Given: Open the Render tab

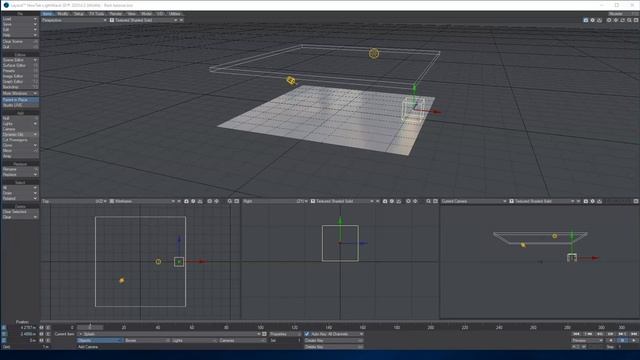Looking at the screenshot, I should point(116,13).
